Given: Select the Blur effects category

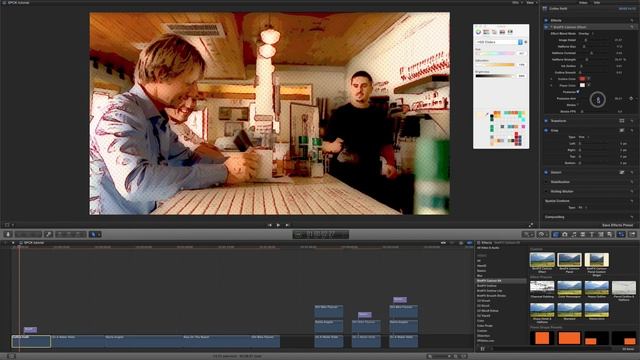Looking at the screenshot, I should (x=480, y=276).
